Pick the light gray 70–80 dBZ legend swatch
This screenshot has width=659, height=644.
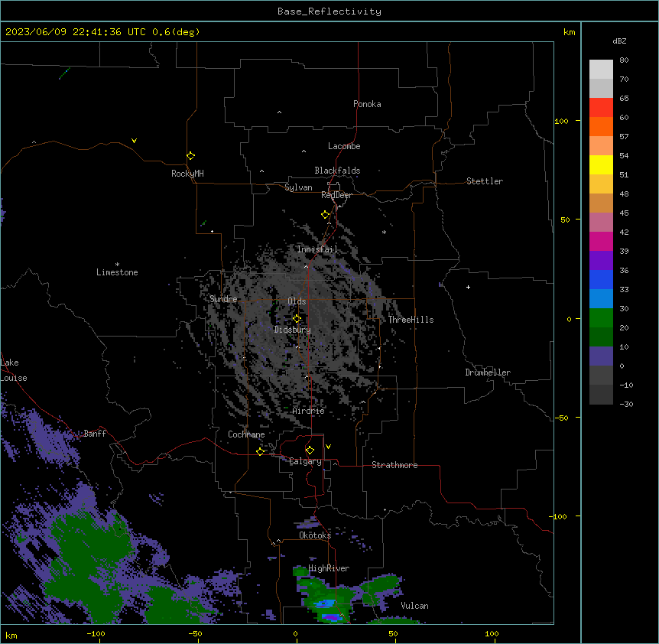(x=601, y=70)
